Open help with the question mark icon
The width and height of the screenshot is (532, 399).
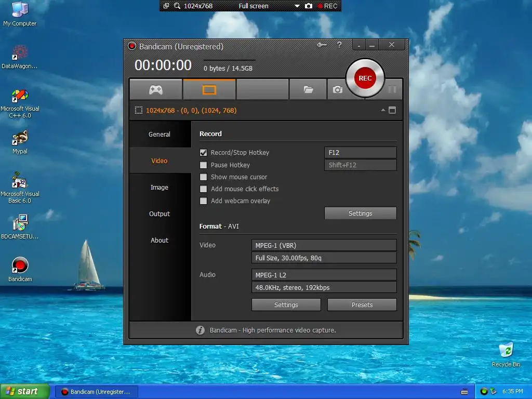(x=339, y=45)
